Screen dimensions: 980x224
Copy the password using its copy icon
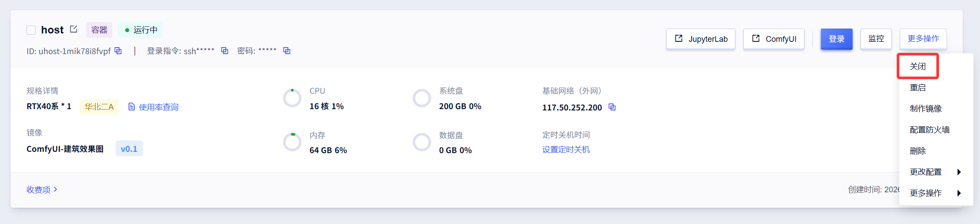[287, 51]
